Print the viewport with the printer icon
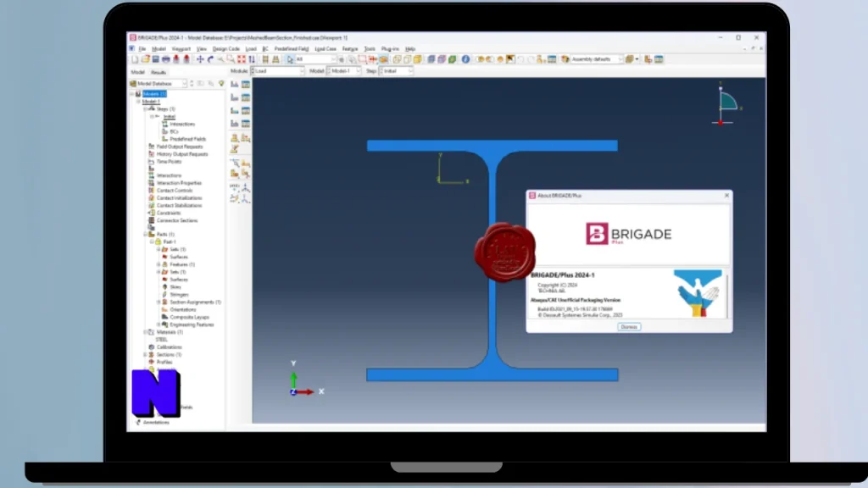The image size is (868, 488). (165, 59)
